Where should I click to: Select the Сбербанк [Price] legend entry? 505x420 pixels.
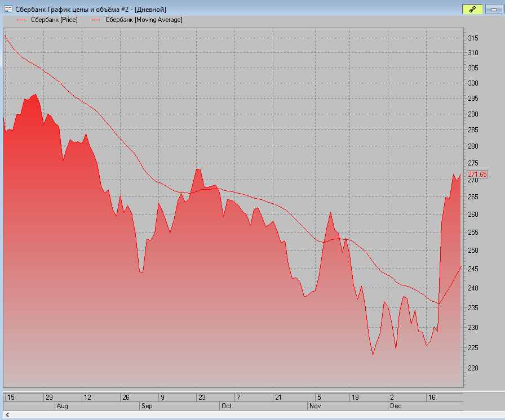(x=54, y=20)
